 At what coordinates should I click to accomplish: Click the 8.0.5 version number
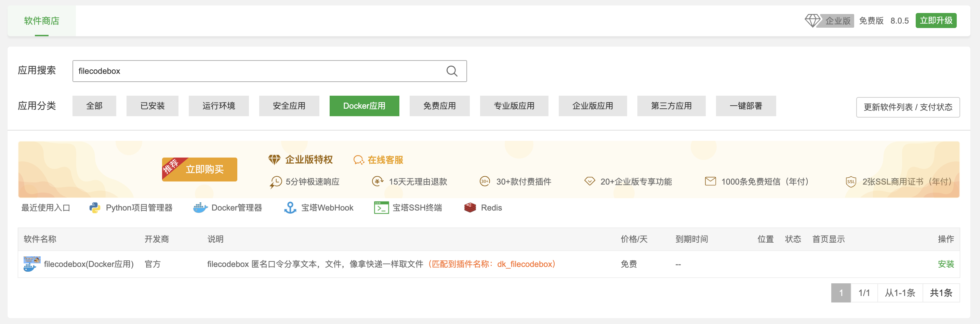899,21
